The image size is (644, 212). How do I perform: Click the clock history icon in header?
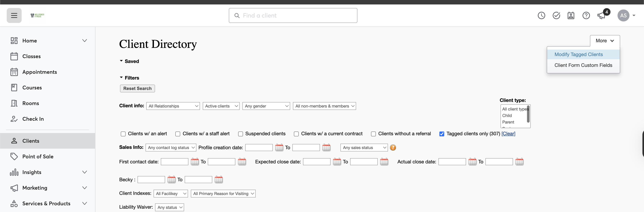pos(541,15)
